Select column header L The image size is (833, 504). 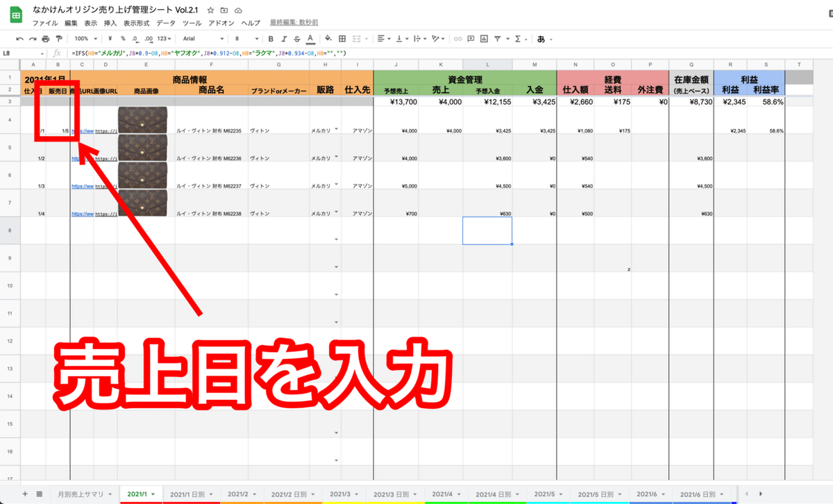pos(487,63)
